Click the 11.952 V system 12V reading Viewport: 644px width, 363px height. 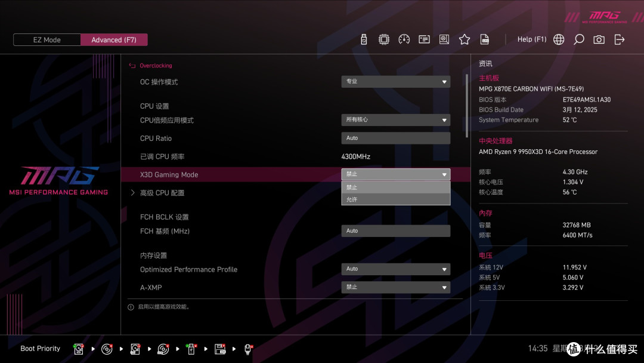coord(575,267)
